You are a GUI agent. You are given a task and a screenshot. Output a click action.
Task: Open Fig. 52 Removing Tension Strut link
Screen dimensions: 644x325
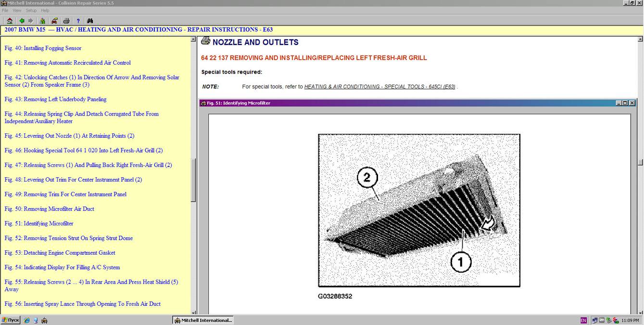point(68,238)
